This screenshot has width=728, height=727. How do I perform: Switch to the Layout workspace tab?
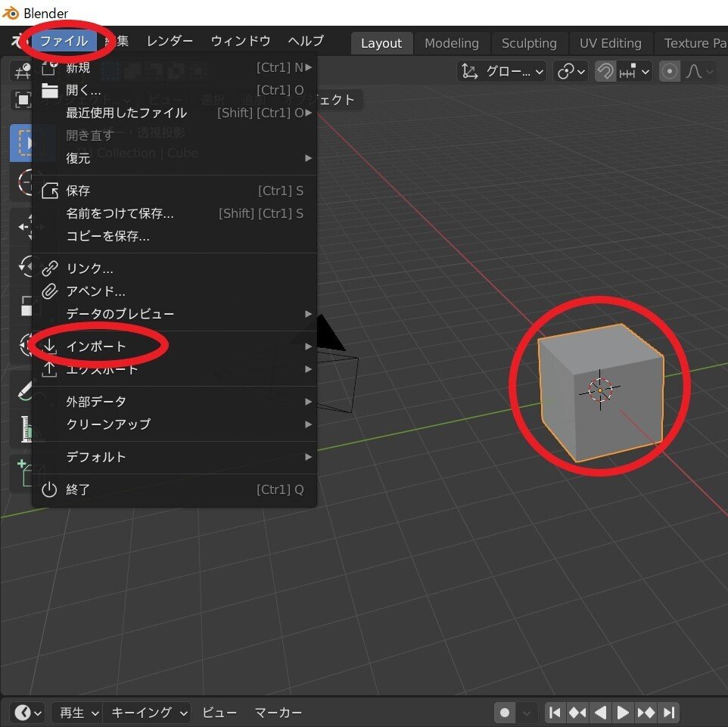[381, 43]
